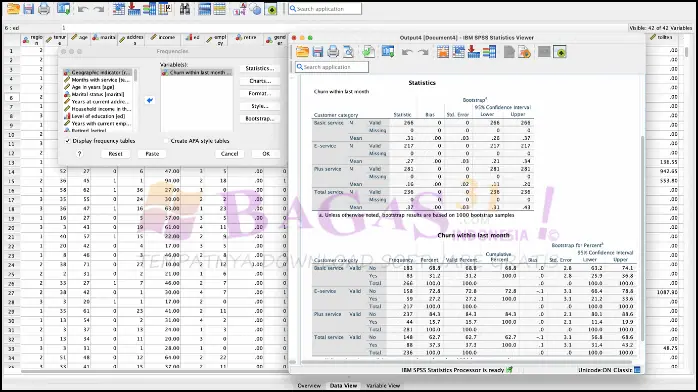Open the Statistics... options in Frequencies dialog
698x392 pixels.
260,69
